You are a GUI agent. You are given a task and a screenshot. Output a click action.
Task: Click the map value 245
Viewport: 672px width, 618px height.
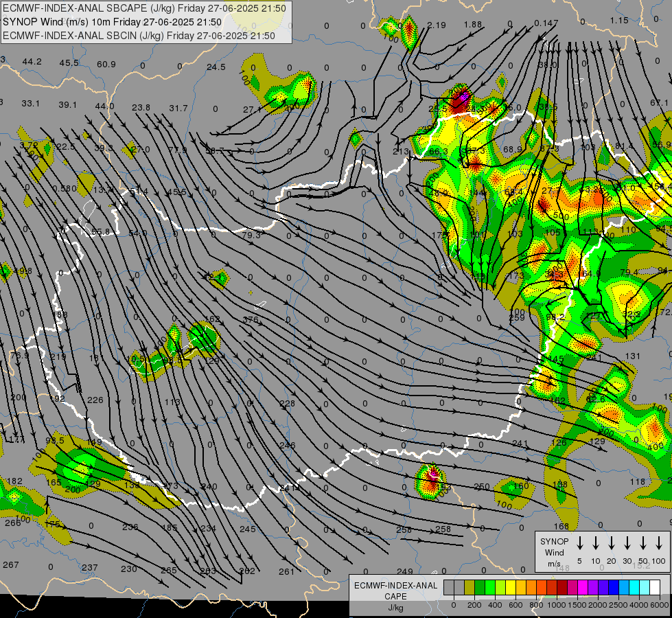pyautogui.click(x=248, y=529)
